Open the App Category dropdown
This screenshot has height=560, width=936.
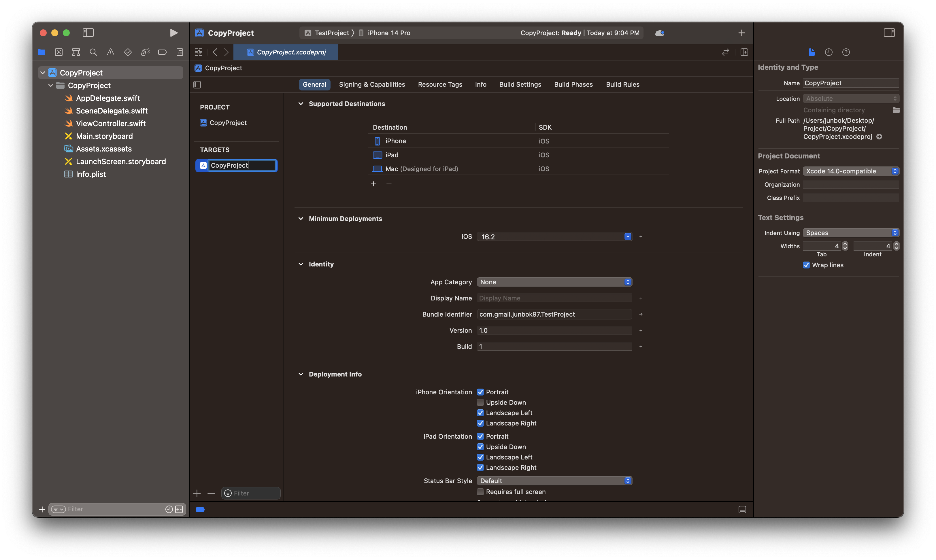click(x=554, y=282)
